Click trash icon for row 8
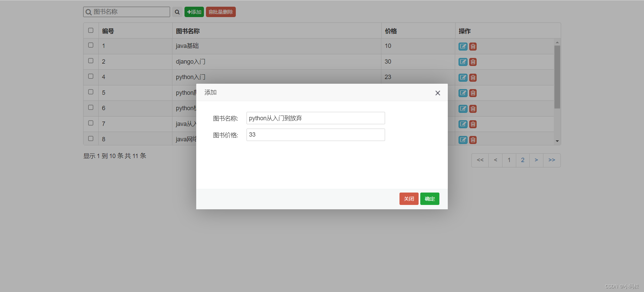644x292 pixels. pos(473,140)
